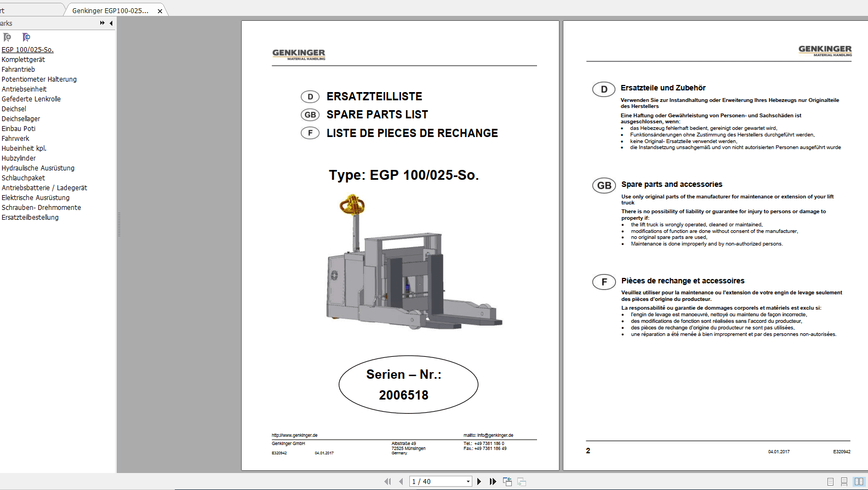868x490 pixels.
Task: Click the mailto: info@genkinger.de link
Action: point(488,435)
